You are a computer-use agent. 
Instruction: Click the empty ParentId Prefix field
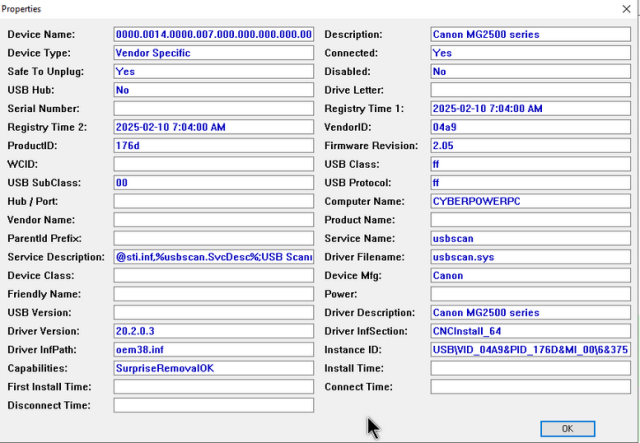point(213,238)
